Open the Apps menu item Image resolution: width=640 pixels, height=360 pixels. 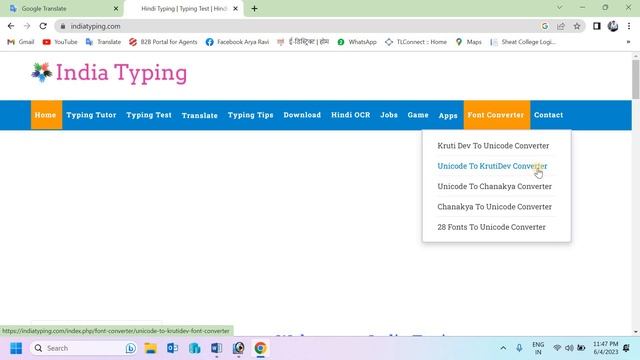pyautogui.click(x=448, y=116)
